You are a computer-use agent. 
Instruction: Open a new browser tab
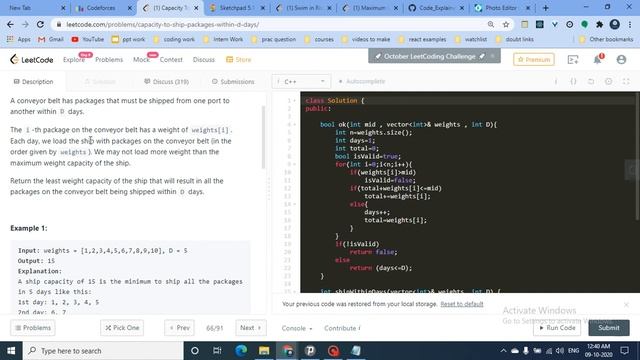(x=545, y=8)
